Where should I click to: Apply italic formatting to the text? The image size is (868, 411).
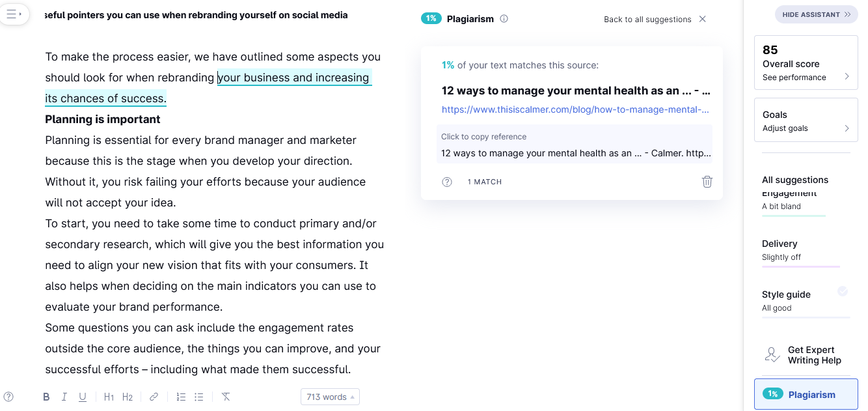[x=64, y=397]
